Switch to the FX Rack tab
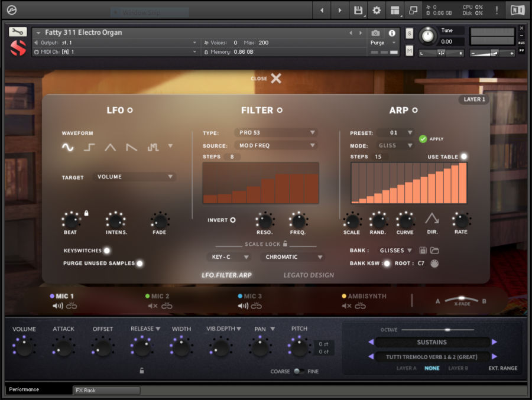This screenshot has height=400, width=532. 105,390
